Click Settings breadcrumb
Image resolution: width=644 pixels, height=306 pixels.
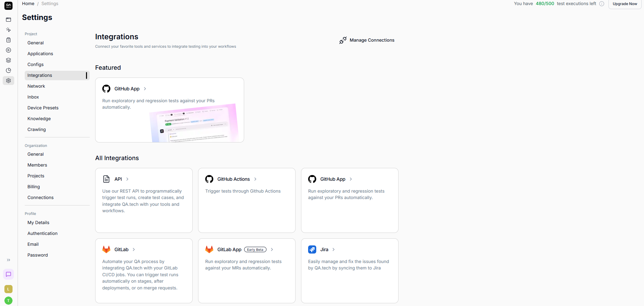pyautogui.click(x=50, y=4)
